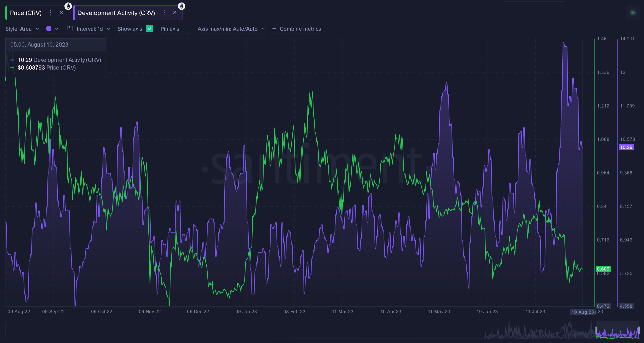Screen dimensions: 644x343
Task: Click tooltip value $0.608793 Price (CRV)
Action: click(47, 67)
